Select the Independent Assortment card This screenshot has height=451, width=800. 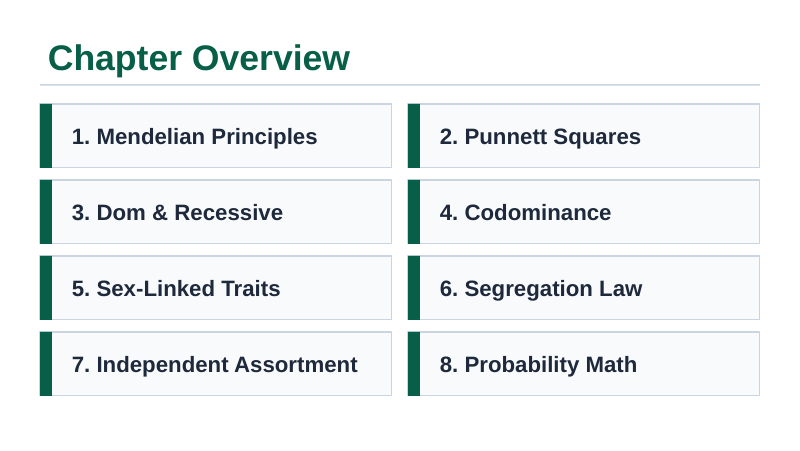click(x=216, y=364)
